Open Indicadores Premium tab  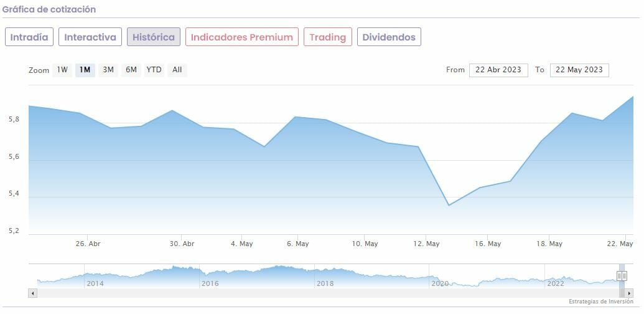(x=241, y=37)
